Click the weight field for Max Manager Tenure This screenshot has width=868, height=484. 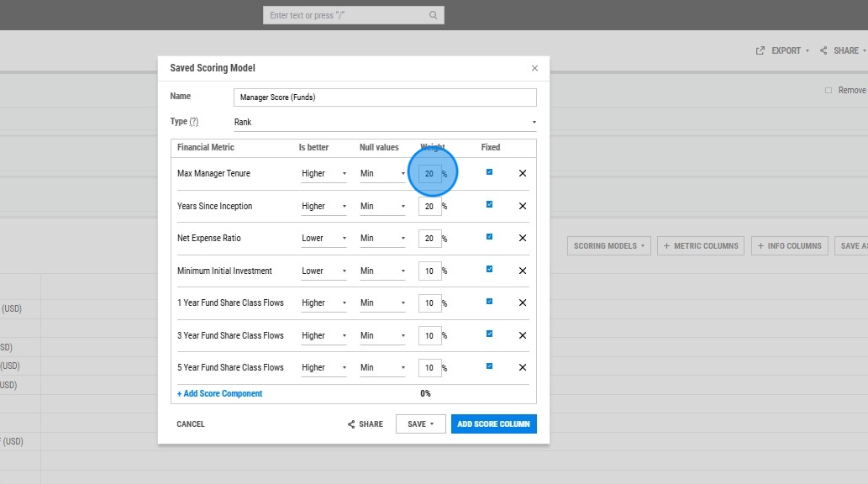click(x=429, y=174)
